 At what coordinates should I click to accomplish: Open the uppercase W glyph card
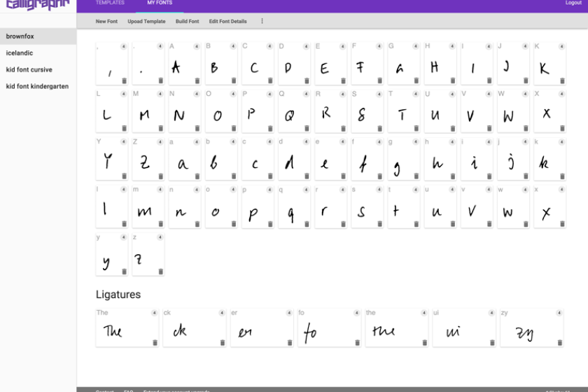click(x=513, y=111)
